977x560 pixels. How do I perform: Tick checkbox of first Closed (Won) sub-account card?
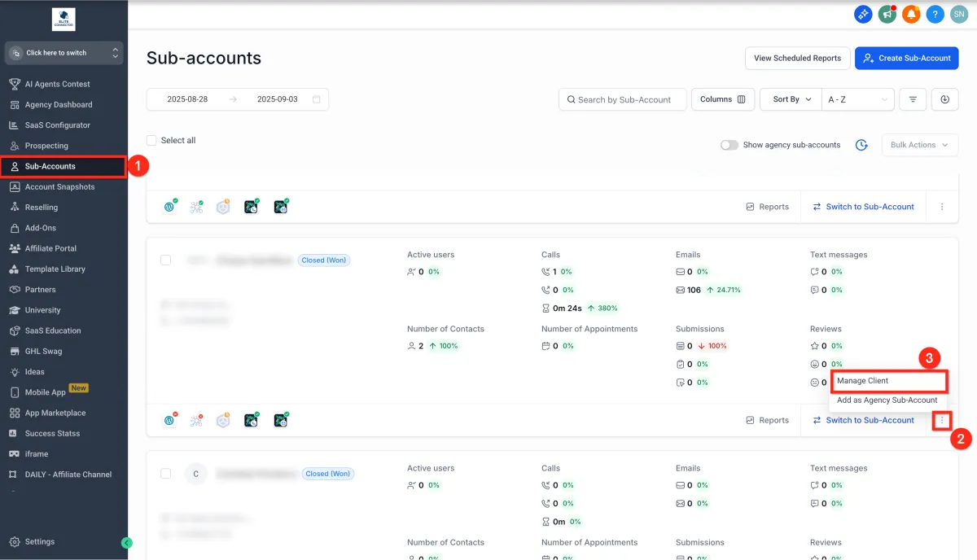point(166,260)
